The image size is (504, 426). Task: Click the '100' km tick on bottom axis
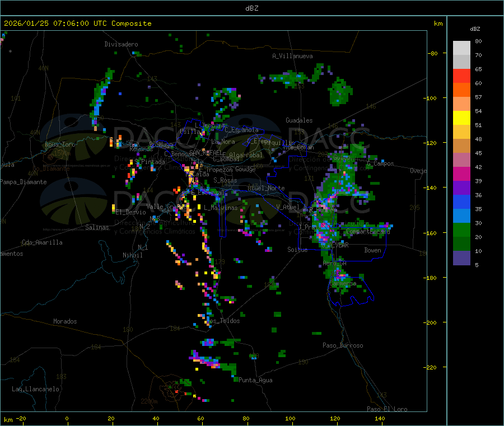pyautogui.click(x=290, y=418)
